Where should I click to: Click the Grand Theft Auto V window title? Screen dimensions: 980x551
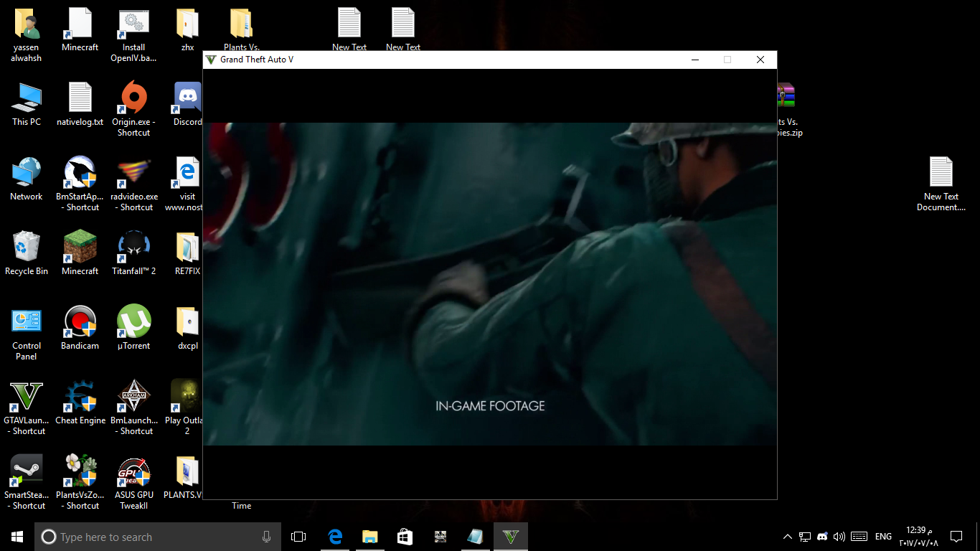click(x=257, y=60)
